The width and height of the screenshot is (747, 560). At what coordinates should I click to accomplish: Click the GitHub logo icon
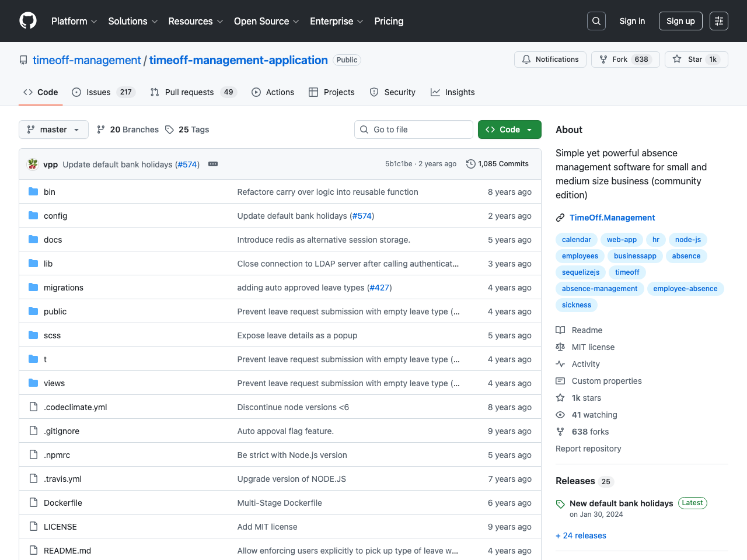(x=27, y=21)
